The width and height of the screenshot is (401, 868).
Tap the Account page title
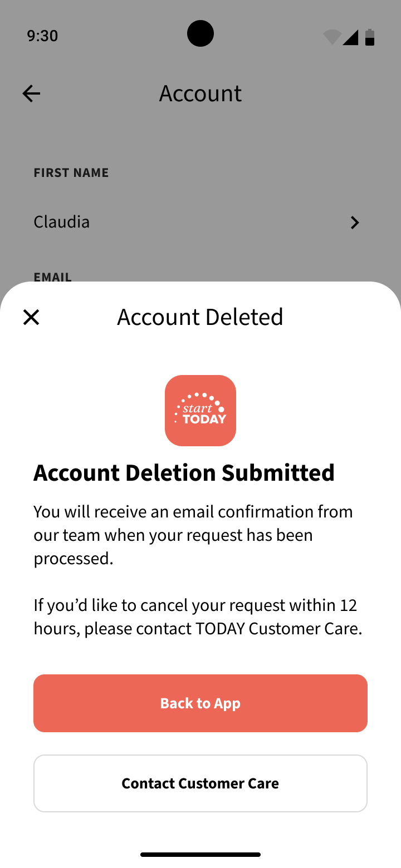pyautogui.click(x=200, y=93)
